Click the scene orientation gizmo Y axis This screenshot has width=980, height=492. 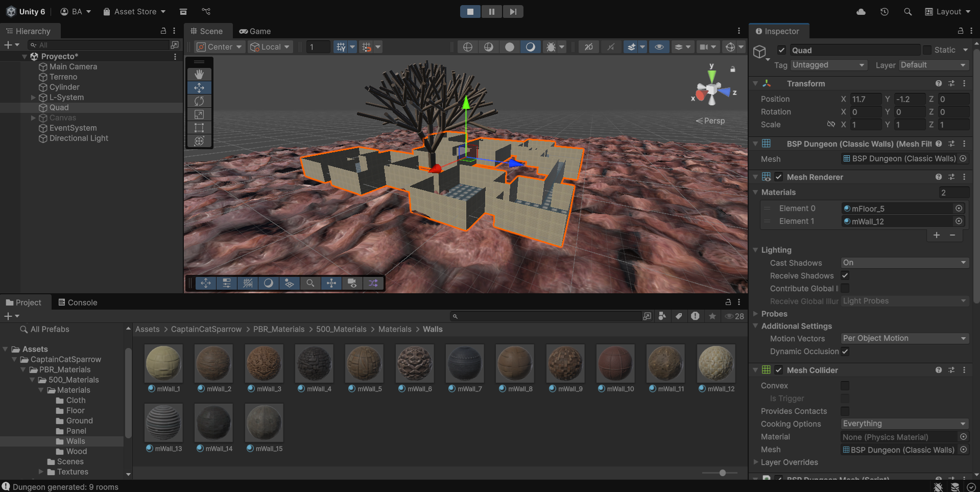712,76
